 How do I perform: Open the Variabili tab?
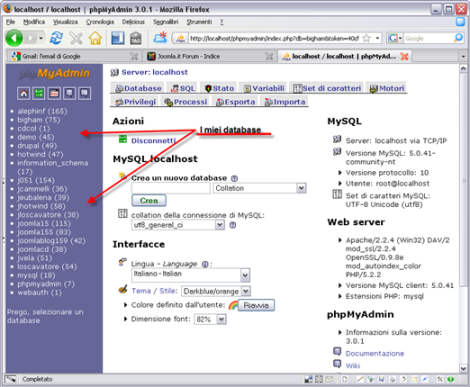click(264, 88)
